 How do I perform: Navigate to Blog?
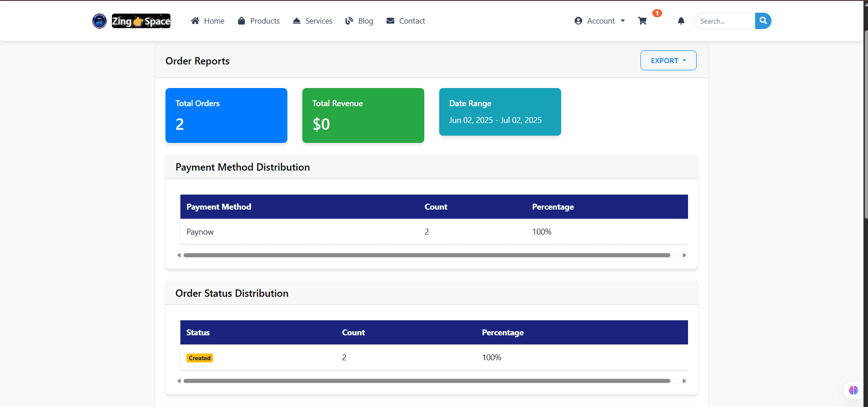point(359,21)
